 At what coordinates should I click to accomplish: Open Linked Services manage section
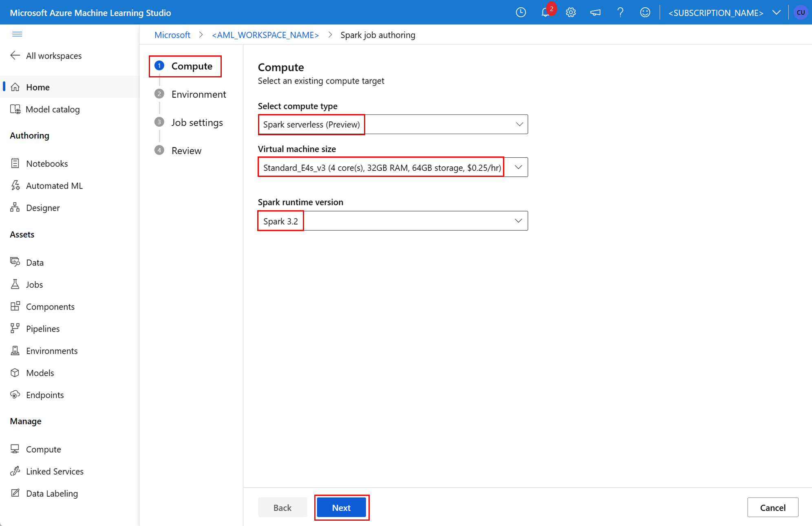coord(55,471)
